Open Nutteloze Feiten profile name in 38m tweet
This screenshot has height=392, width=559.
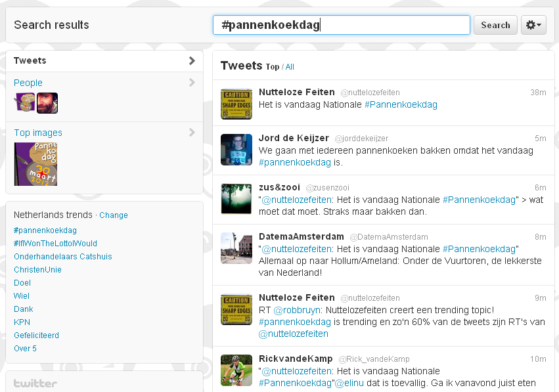pos(297,93)
